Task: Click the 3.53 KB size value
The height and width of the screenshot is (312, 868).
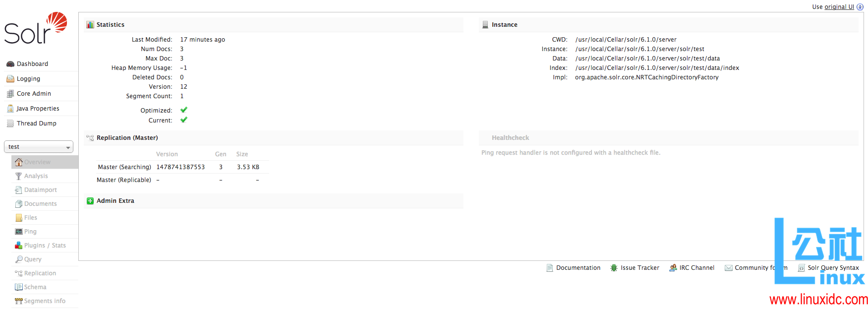Action: (x=248, y=167)
